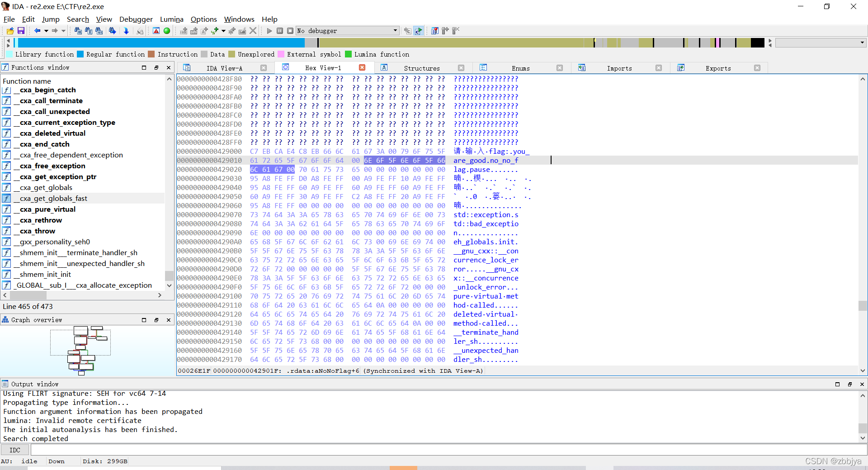Open the back-history dropdown arrow
The height and width of the screenshot is (470, 868).
pos(46,31)
